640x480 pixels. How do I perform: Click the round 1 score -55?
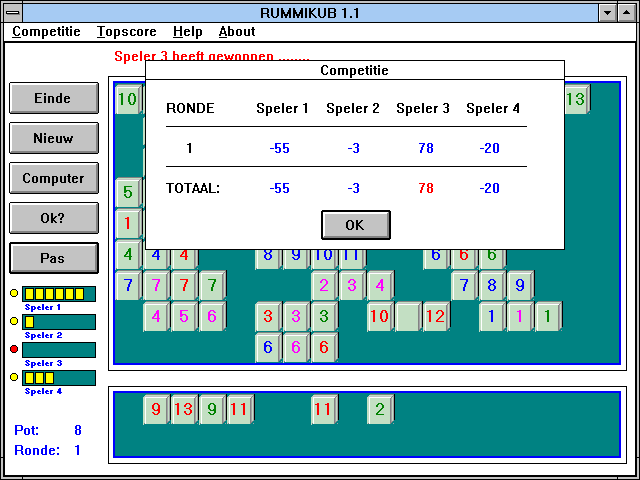(x=280, y=148)
